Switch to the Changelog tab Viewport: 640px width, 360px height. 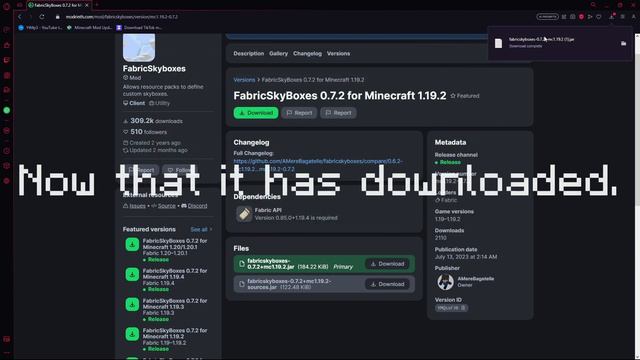point(307,53)
